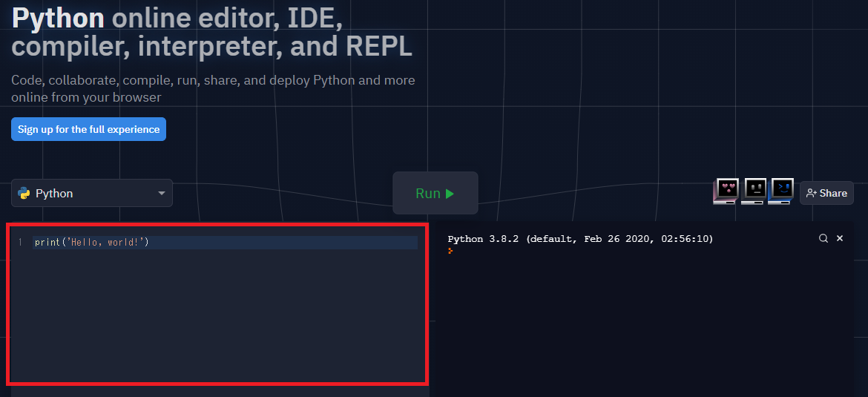Click Sign up for the full experience
Viewport: 868px width, 397px height.
pyautogui.click(x=88, y=129)
